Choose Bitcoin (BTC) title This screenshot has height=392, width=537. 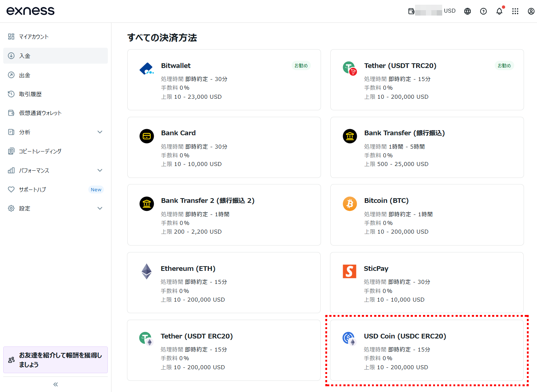[386, 200]
